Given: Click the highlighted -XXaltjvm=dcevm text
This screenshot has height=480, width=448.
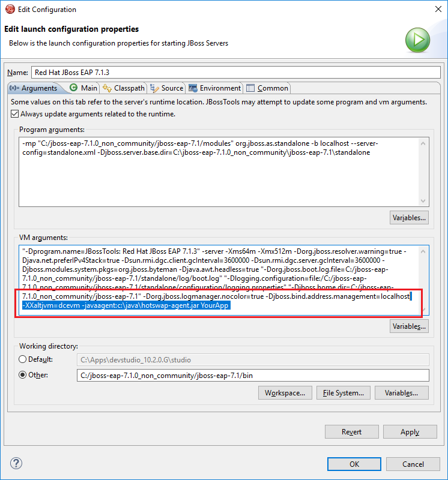Looking at the screenshot, I should click(x=51, y=305).
